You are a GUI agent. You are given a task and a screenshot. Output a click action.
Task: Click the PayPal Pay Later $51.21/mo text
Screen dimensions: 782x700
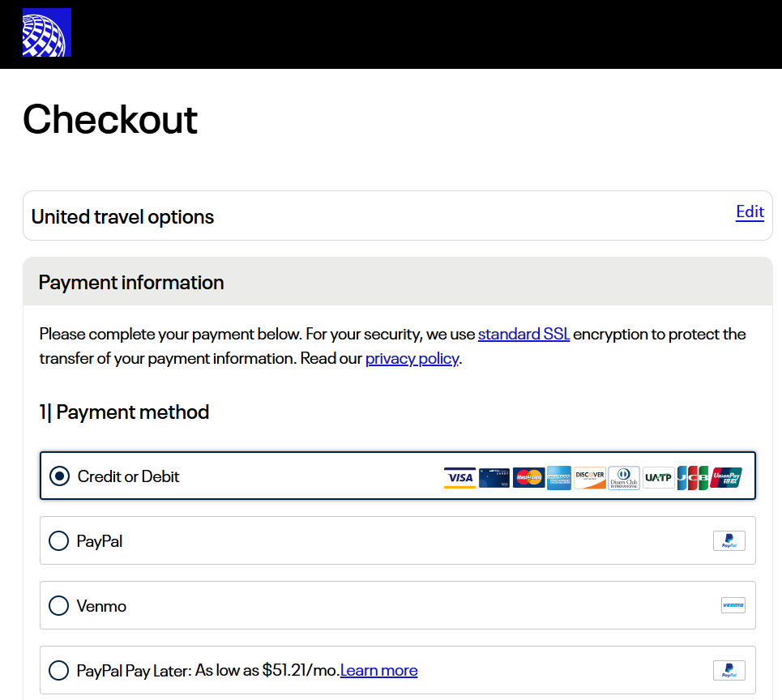[x=208, y=671]
